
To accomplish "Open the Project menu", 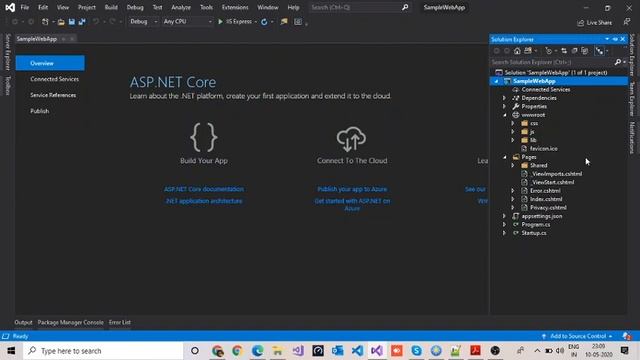I will click(x=87, y=7).
